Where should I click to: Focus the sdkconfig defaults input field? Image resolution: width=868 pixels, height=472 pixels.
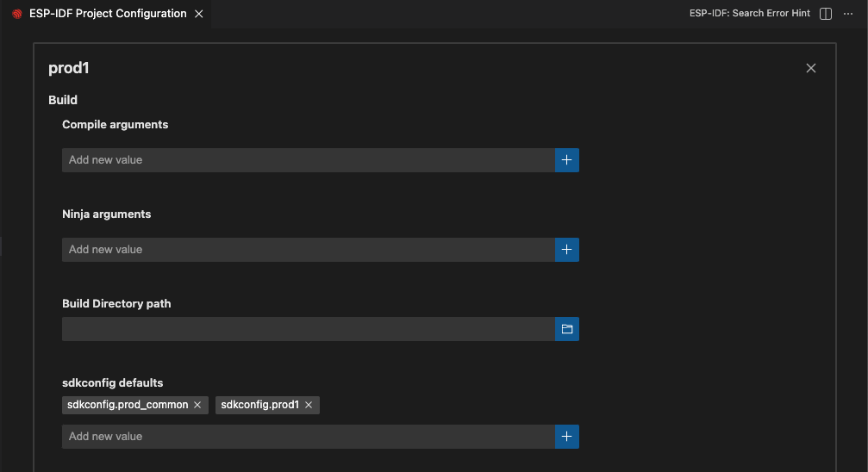308,437
